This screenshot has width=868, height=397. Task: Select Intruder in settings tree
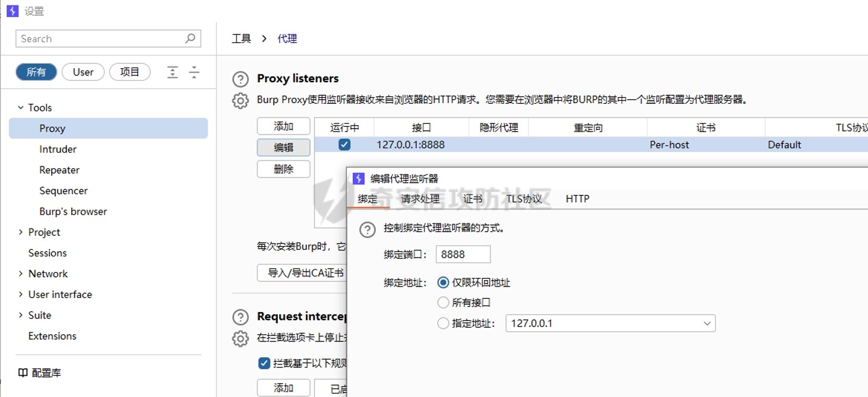pos(58,149)
